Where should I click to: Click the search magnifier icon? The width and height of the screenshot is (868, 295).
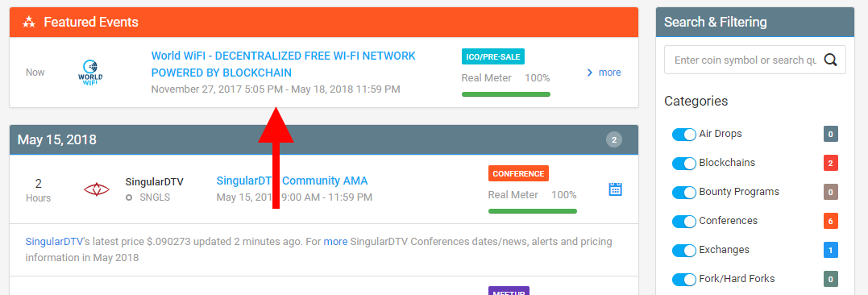pyautogui.click(x=830, y=60)
